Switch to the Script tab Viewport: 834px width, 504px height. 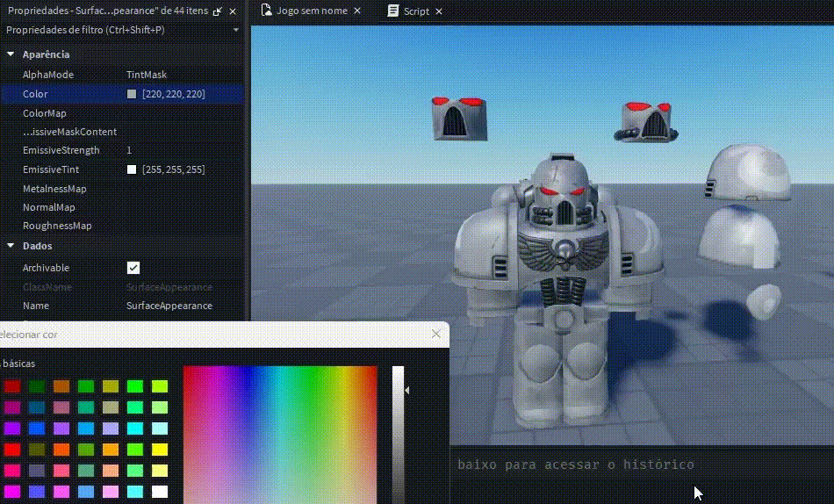coord(416,11)
